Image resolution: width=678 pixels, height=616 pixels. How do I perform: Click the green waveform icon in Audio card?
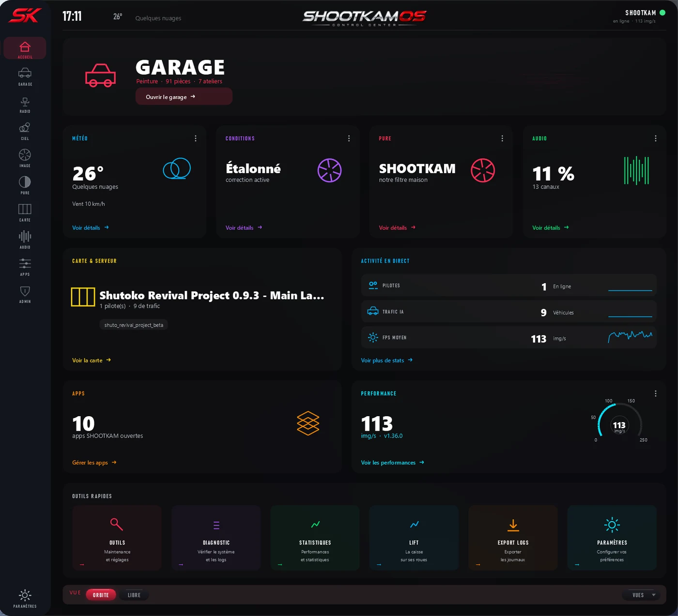[636, 170]
